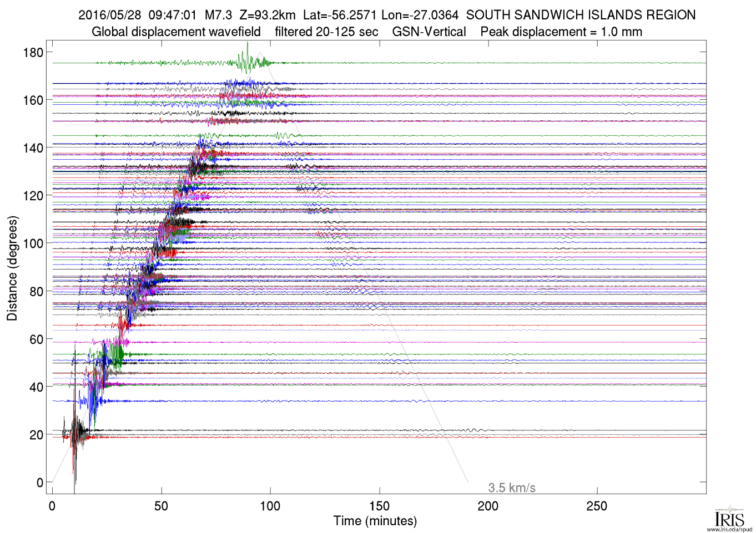Click the 200 tick on time axis

488,506
